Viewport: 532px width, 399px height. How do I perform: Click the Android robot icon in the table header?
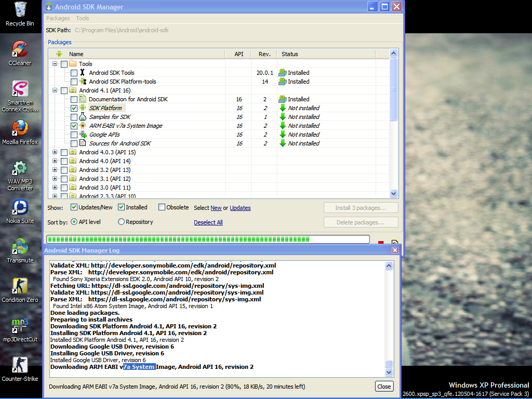59,54
